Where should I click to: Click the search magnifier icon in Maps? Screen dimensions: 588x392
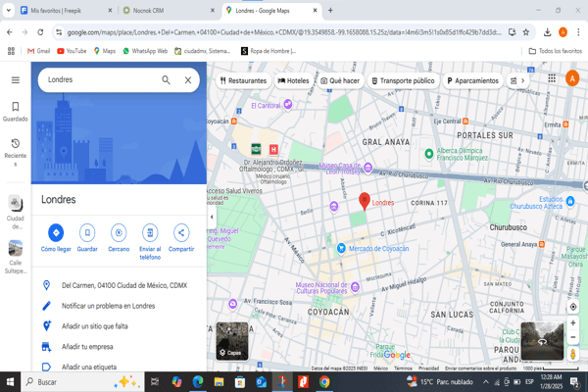pyautogui.click(x=166, y=80)
